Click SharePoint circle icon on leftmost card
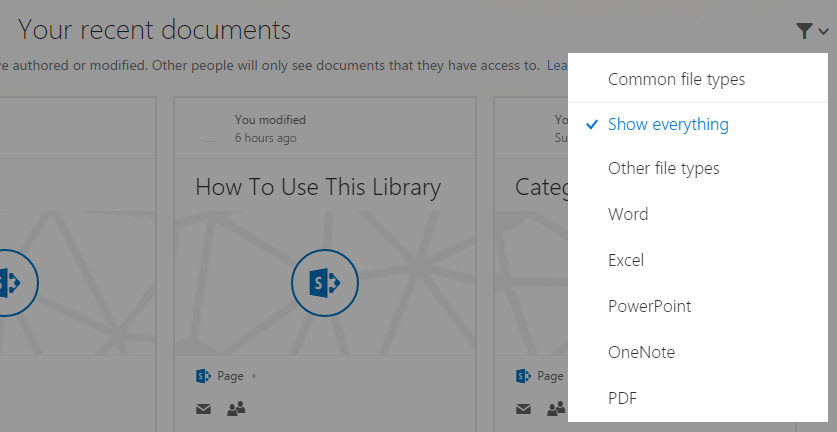Viewport: 837px width, 432px height. pyautogui.click(x=8, y=283)
